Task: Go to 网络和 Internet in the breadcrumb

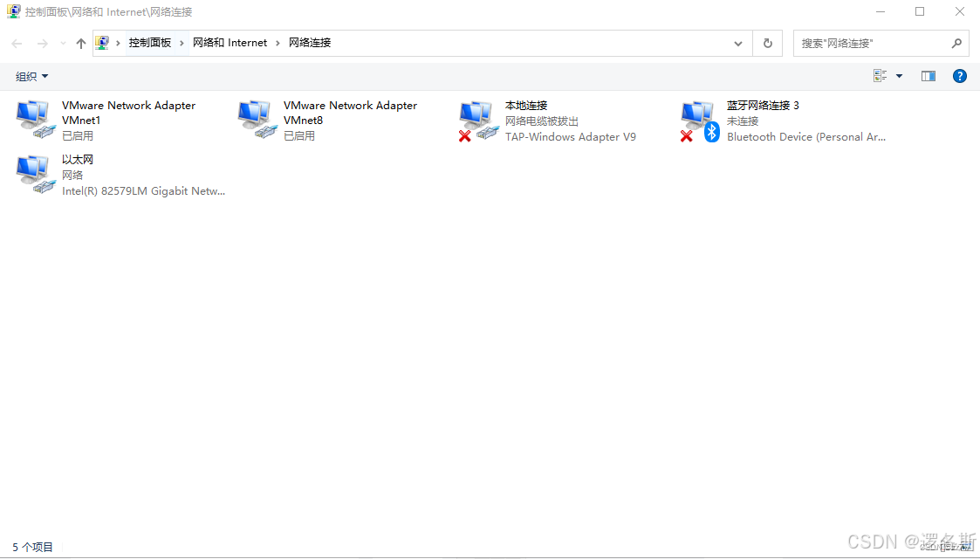Action: (x=230, y=43)
